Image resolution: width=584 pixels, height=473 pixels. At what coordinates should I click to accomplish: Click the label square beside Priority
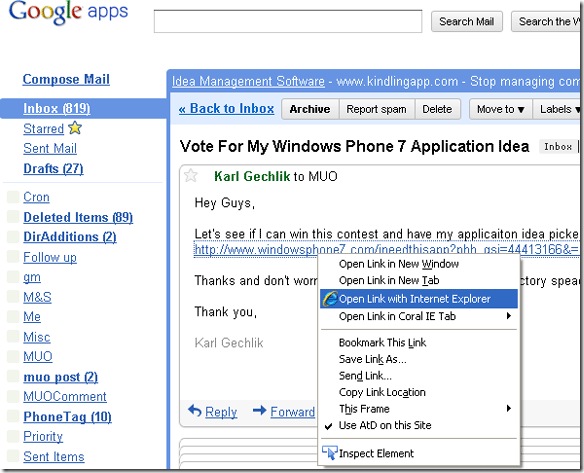click(13, 436)
